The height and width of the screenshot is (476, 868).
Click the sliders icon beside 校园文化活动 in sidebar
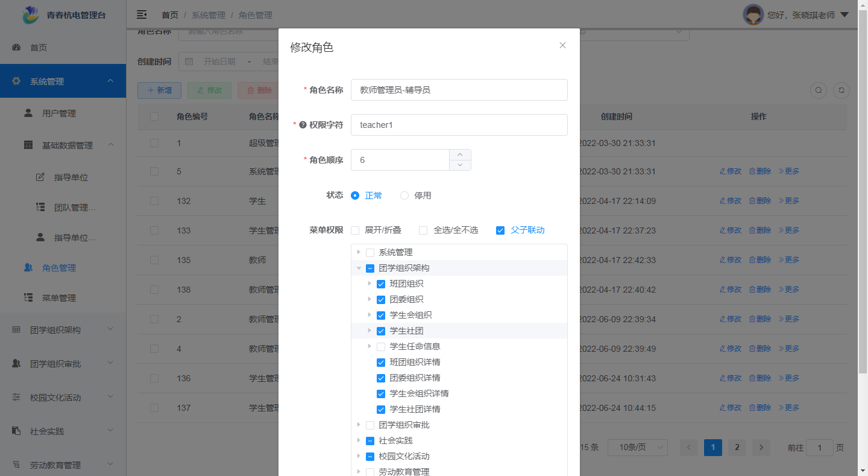pyautogui.click(x=16, y=398)
